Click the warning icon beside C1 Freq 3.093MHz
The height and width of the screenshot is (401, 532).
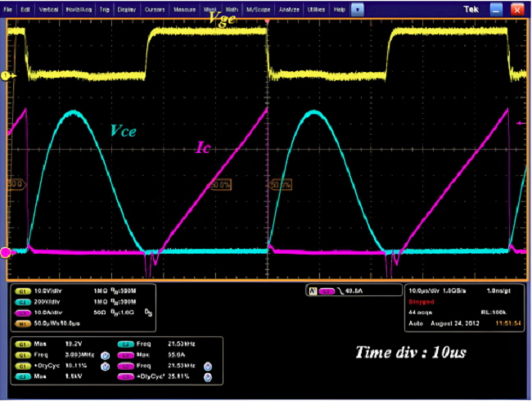point(104,356)
